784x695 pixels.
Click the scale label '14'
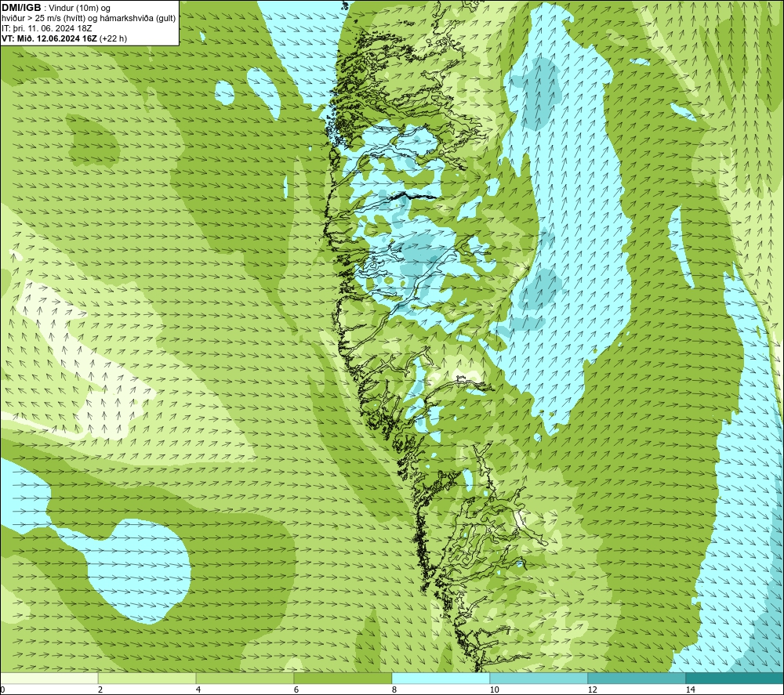(x=691, y=690)
